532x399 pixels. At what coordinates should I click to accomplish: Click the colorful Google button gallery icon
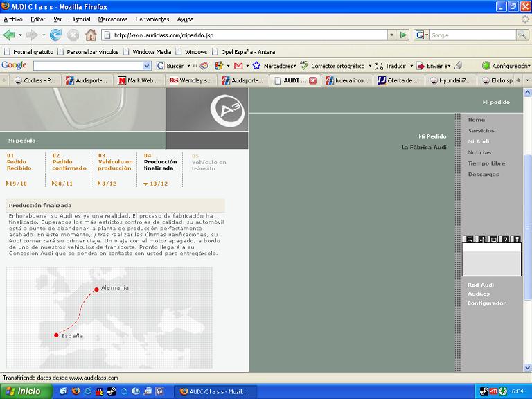tap(219, 66)
